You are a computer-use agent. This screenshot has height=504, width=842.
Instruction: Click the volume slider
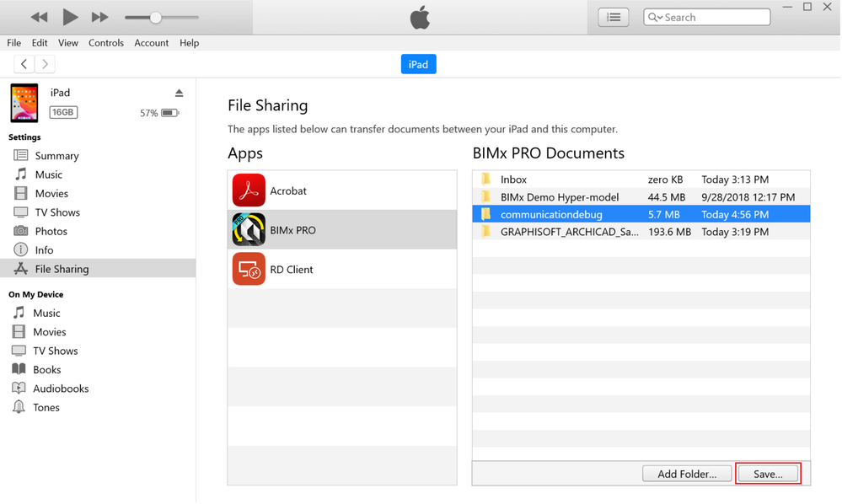pos(161,17)
